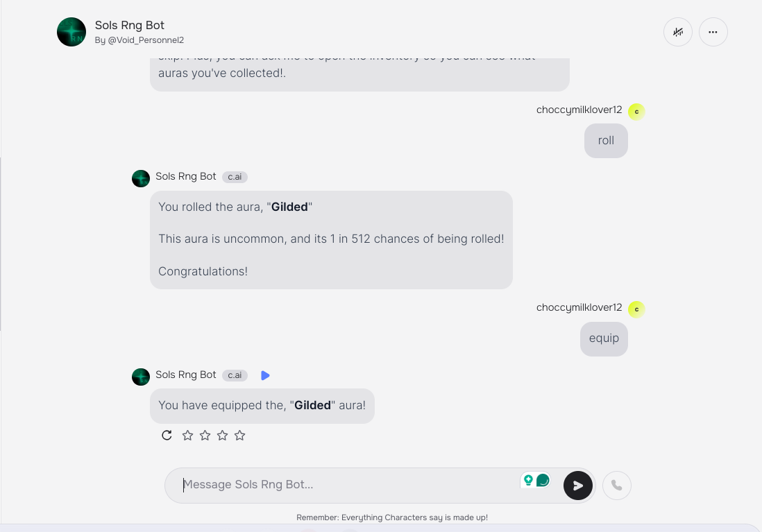Toggle the muted voice audio icon
The width and height of the screenshot is (762, 532).
[x=678, y=32]
